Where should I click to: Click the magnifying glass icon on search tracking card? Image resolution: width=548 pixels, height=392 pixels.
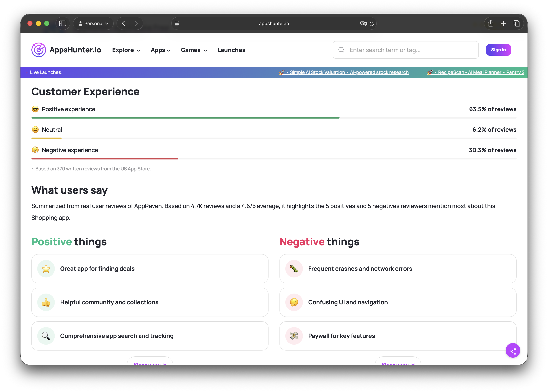pyautogui.click(x=46, y=336)
